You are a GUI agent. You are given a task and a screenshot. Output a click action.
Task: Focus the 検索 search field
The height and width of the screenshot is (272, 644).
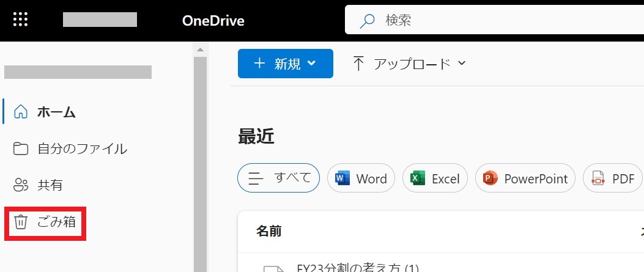click(x=495, y=20)
